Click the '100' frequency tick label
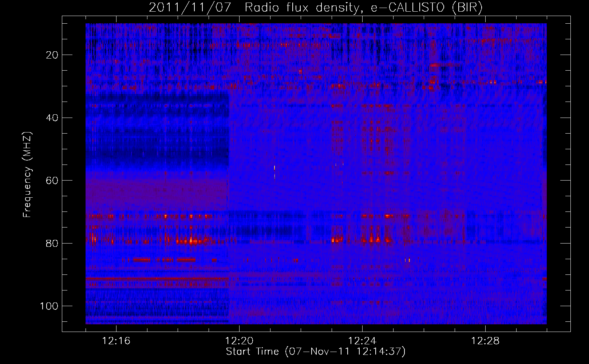Viewport: 589px width, 364px height. coord(50,306)
